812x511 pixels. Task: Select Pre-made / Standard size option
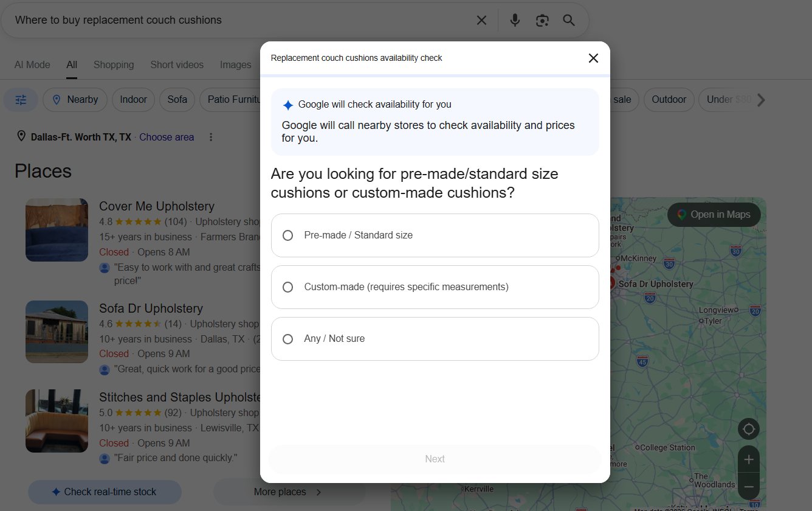(435, 235)
